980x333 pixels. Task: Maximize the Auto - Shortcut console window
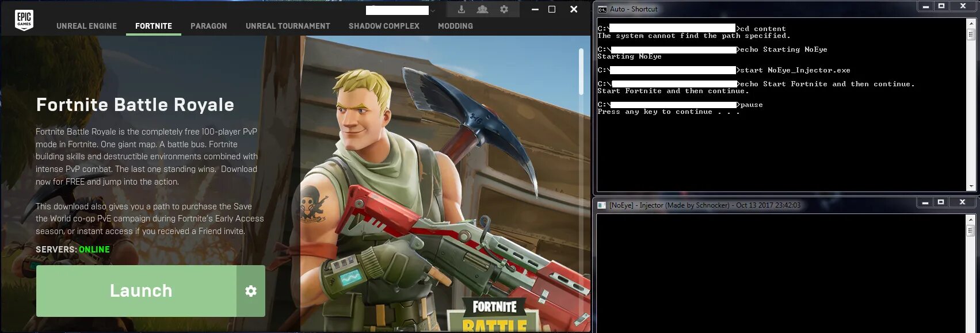941,6
